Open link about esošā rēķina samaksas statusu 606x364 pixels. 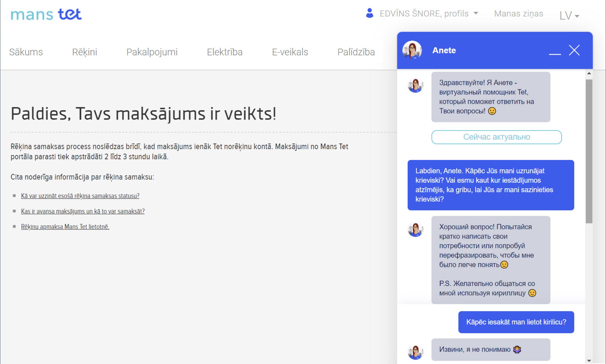click(x=80, y=196)
